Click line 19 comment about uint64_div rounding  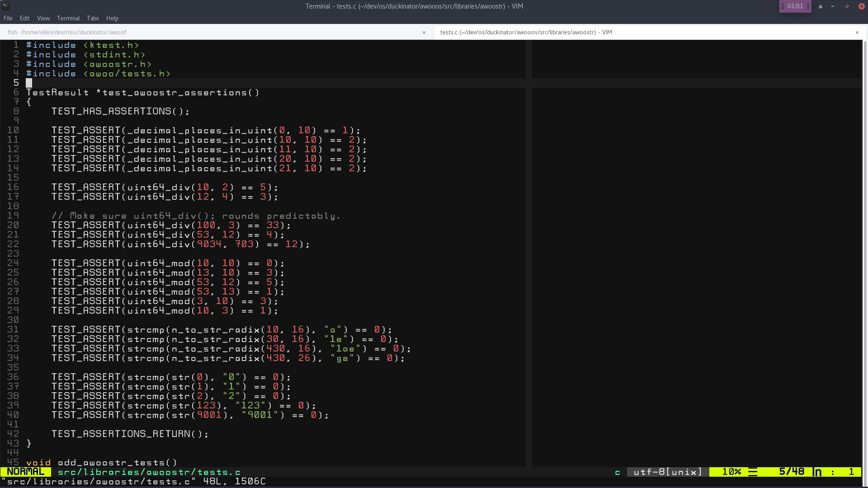tap(196, 216)
